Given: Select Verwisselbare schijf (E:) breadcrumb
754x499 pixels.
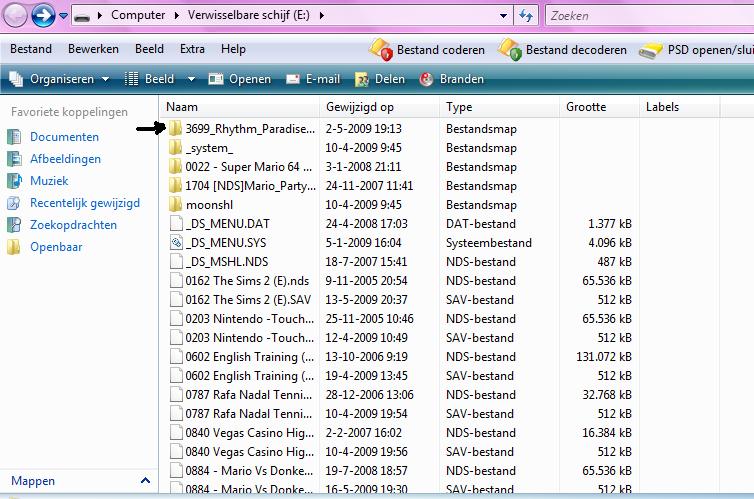Looking at the screenshot, I should tap(249, 15).
